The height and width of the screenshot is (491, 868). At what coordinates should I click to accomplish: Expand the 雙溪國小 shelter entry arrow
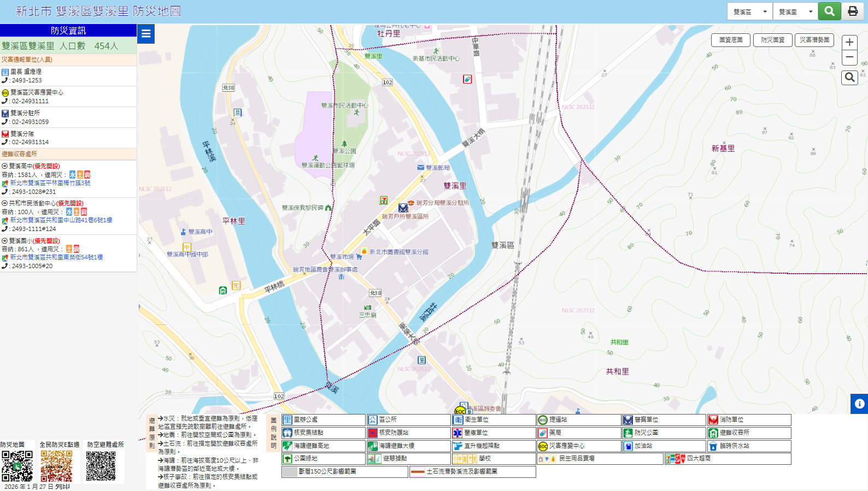click(x=4, y=241)
